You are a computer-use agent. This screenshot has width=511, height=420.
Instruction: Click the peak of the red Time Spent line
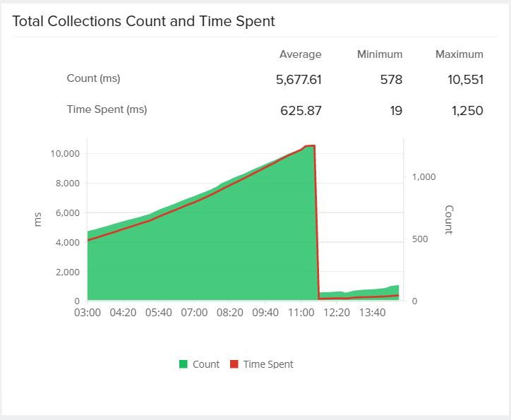(311, 145)
